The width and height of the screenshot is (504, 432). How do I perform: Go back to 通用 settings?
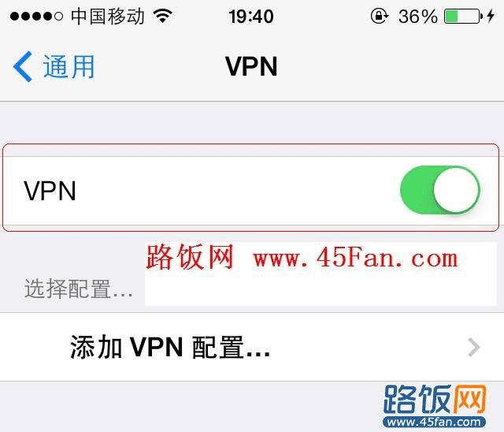[x=54, y=66]
